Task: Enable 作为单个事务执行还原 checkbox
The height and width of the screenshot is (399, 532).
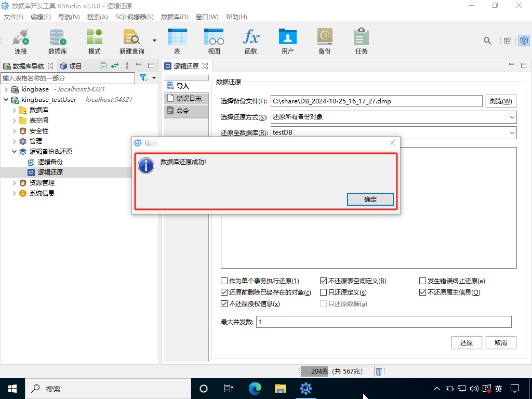Action: [224, 281]
